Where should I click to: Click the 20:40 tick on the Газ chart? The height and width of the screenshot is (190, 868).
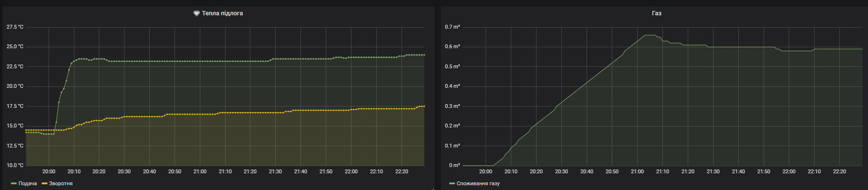tap(587, 171)
